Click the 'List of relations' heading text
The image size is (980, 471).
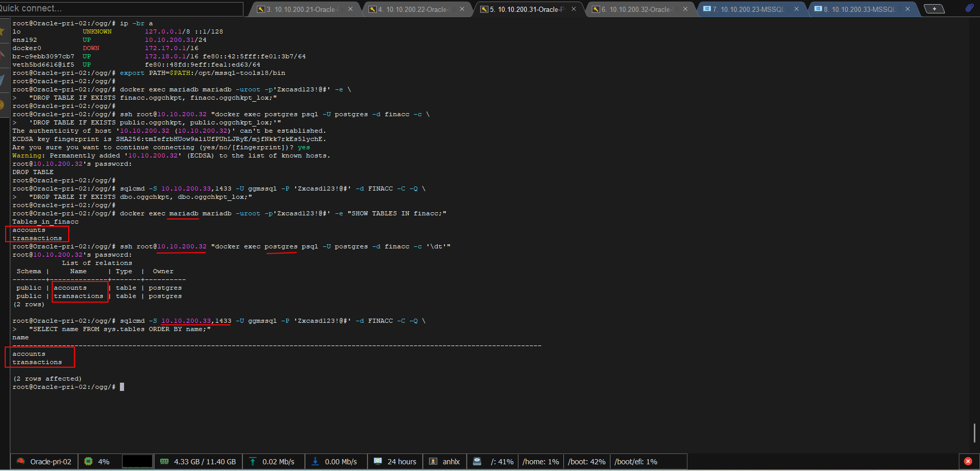(97, 263)
